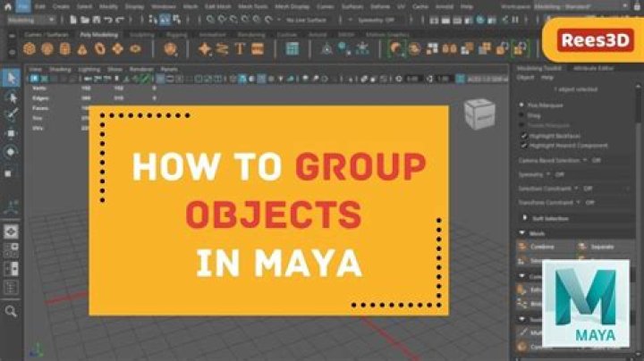Create a polygon cylinder from the shelf
The width and height of the screenshot is (644, 361).
coord(64,49)
